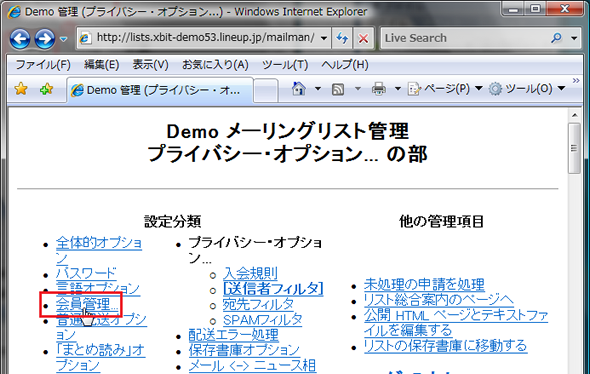Click inside the Live Search box
The width and height of the screenshot is (590, 374).
(465, 38)
